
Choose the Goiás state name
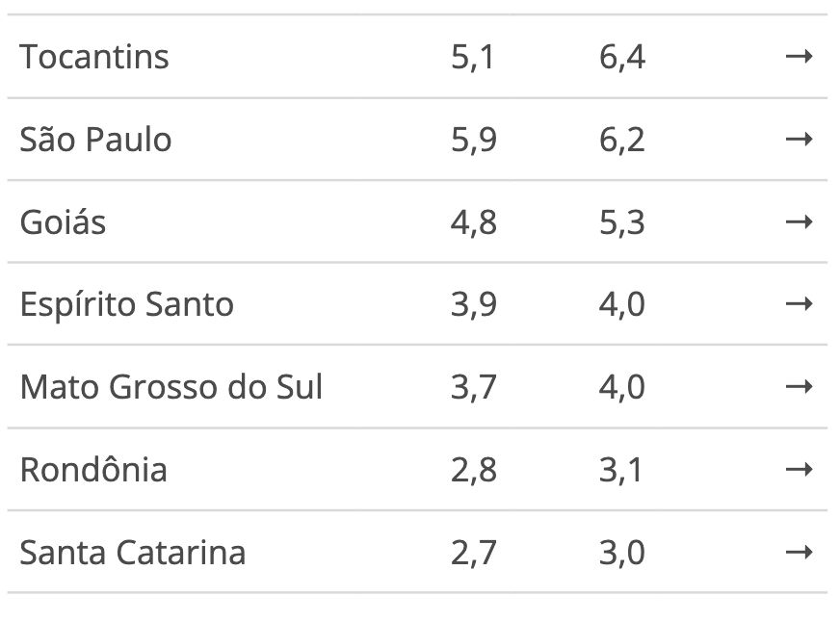63,221
